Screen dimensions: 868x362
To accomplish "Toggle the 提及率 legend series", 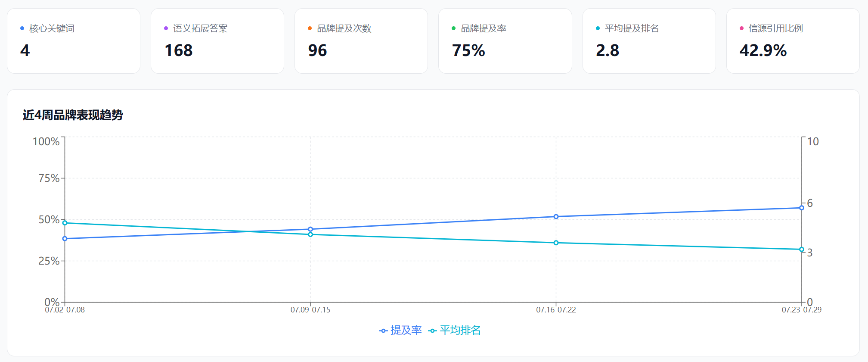I will pyautogui.click(x=400, y=330).
